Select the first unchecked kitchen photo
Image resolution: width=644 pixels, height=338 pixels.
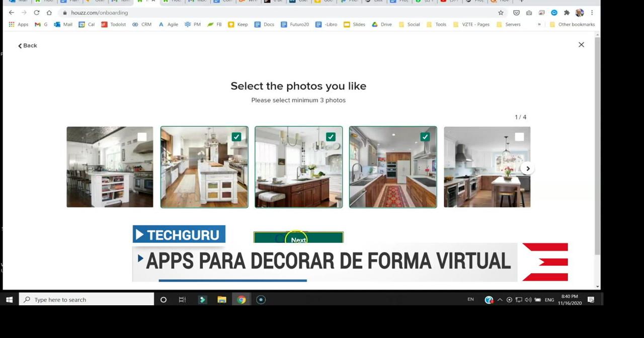point(141,136)
